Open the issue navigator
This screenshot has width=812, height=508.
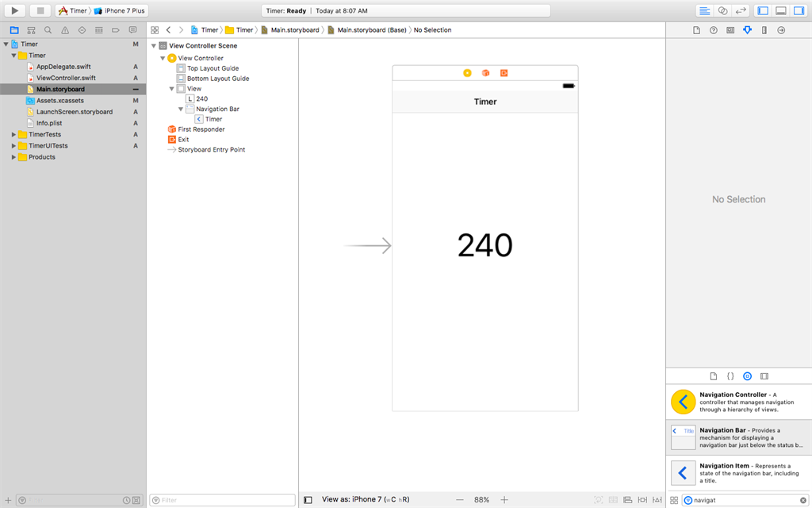tap(65, 30)
